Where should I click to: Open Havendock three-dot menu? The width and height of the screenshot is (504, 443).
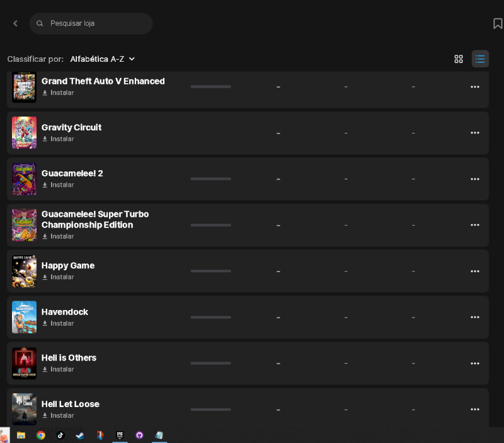pyautogui.click(x=475, y=318)
